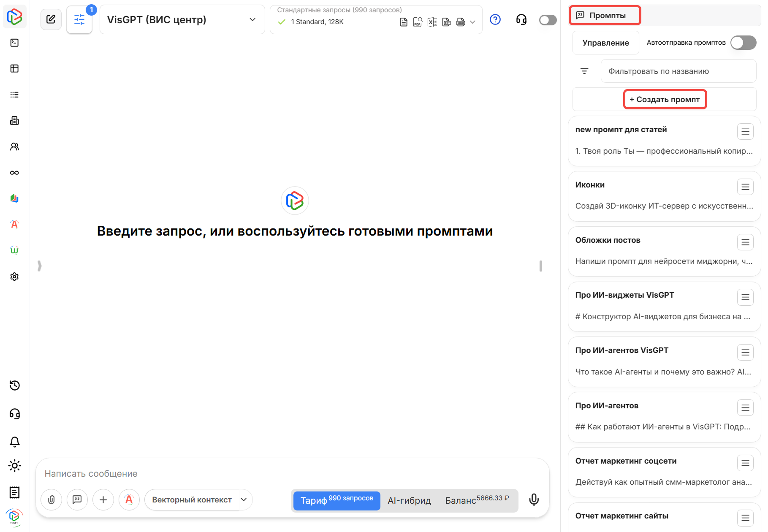Open the settings gear in left sidebar
768x532 pixels.
[x=14, y=277]
